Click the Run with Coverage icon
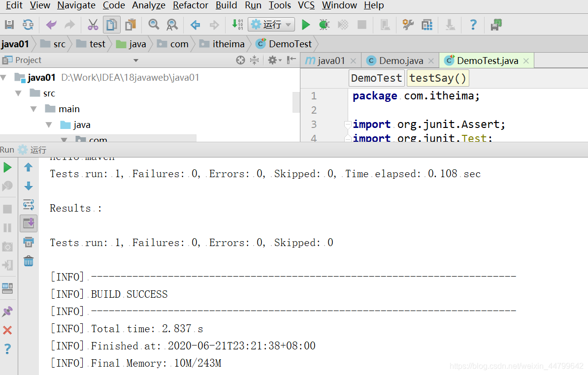Viewport: 588px width, 375px height. pos(343,25)
